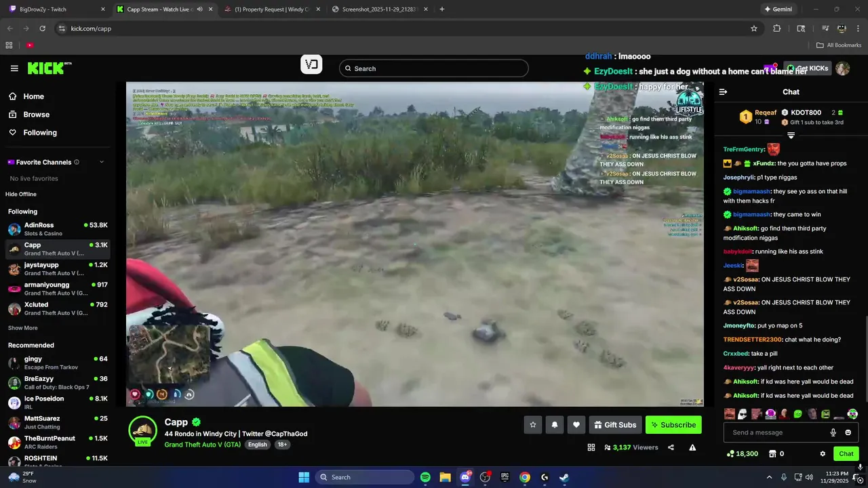This screenshot has width=868, height=488.
Task: Mute the Capp Stream tab audio
Action: point(199,9)
